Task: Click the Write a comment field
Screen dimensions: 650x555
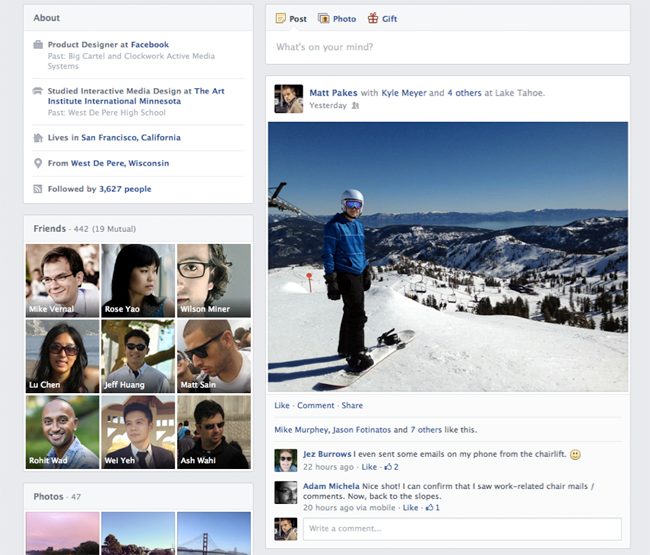Action: point(462,529)
